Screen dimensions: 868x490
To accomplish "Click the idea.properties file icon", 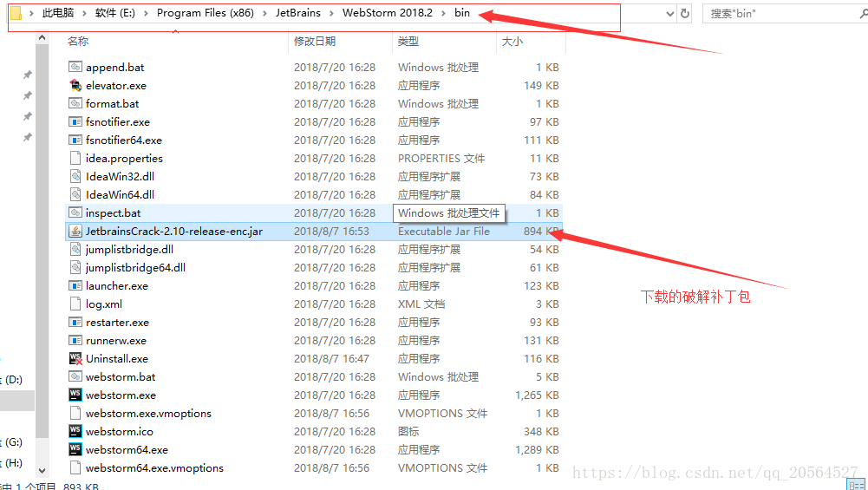I will 75,159.
